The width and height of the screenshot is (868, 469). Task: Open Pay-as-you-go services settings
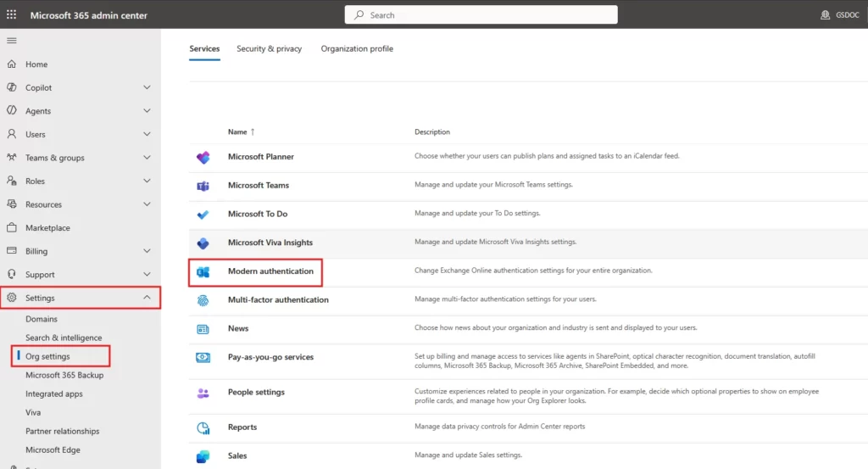point(270,357)
